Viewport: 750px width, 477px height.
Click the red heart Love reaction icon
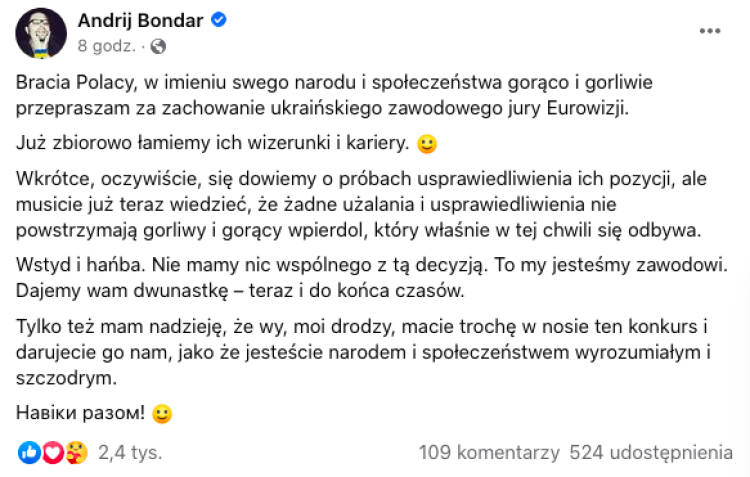(53, 452)
